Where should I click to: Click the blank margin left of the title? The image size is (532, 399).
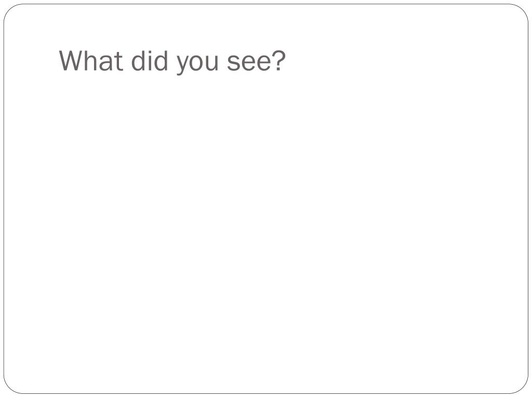31,61
